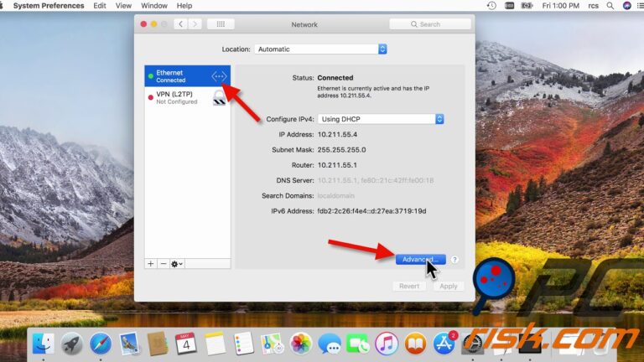The image size is (644, 362).
Task: Open System Preferences gear in Dock
Action: pos(472,344)
